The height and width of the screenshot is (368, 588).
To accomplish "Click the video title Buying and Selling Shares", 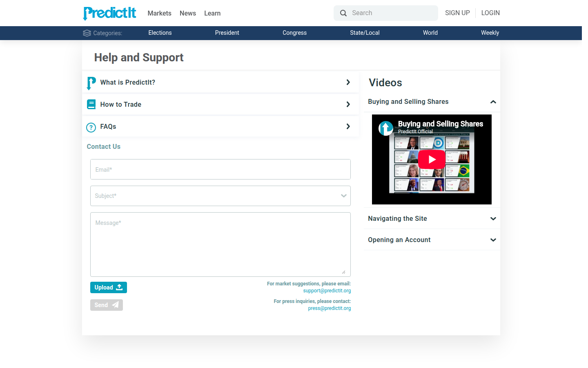I will point(441,124).
